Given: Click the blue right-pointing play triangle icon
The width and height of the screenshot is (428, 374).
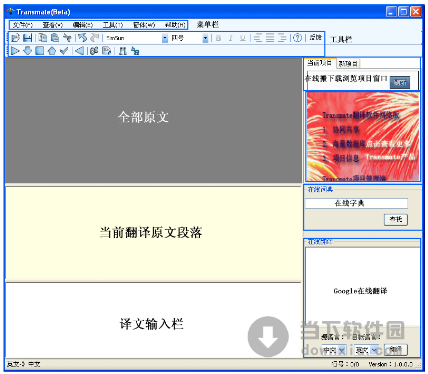Looking at the screenshot, I should [15, 51].
